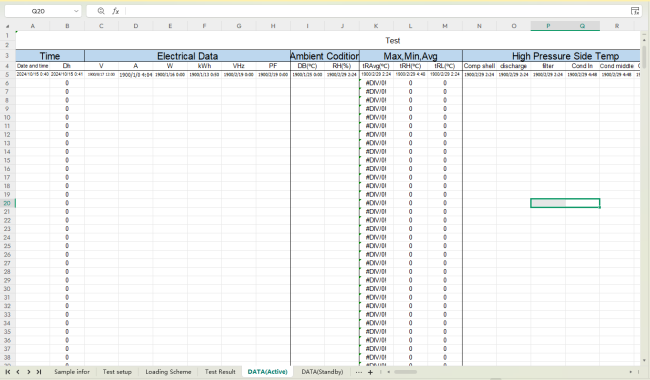
Task: Click the Name Box showing Q20
Action: 38,11
